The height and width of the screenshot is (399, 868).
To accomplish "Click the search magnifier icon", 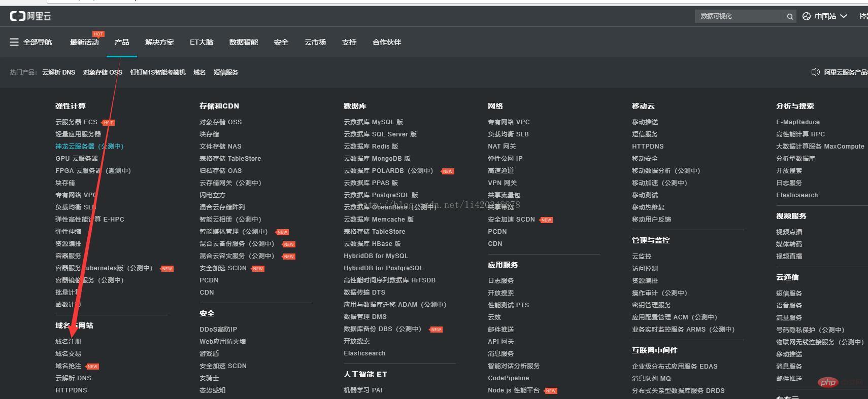I will [790, 16].
